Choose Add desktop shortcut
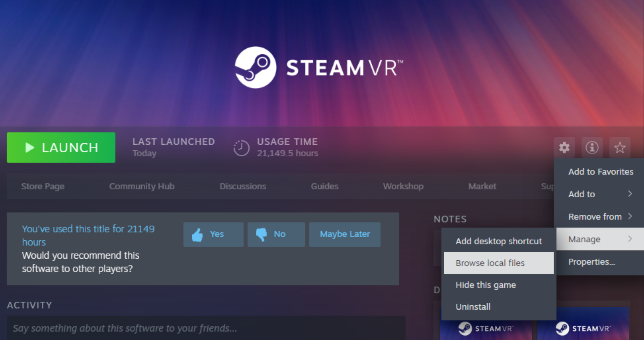The width and height of the screenshot is (644, 340). tap(498, 241)
